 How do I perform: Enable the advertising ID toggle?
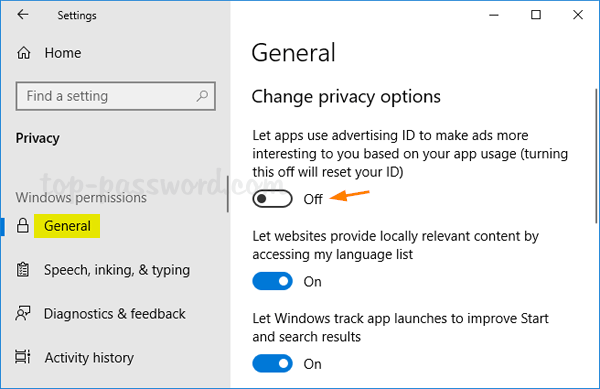[272, 199]
